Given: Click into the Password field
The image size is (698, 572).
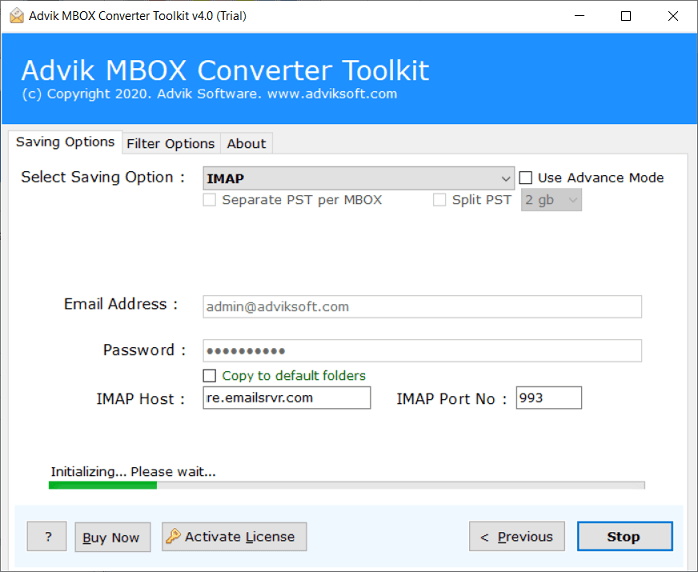Looking at the screenshot, I should (x=422, y=351).
